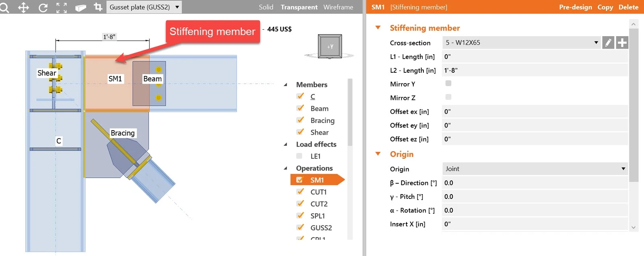Click the Pre-design button

pos(576,7)
